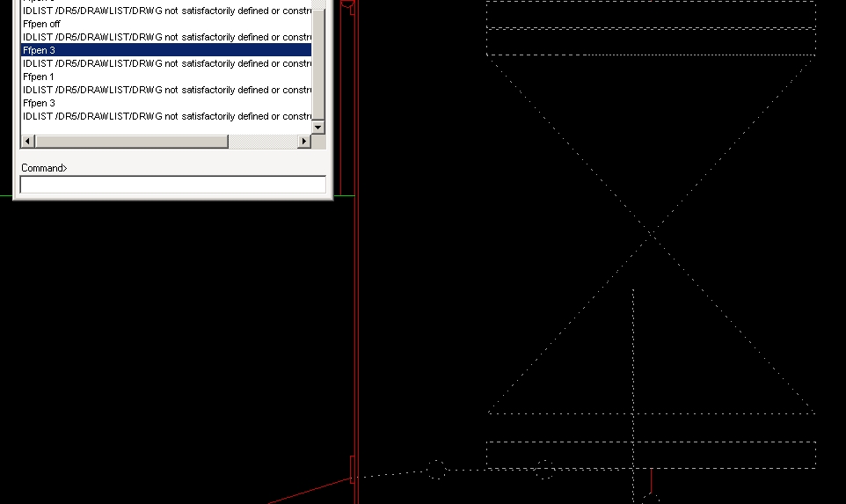Select the highlighted "Ffpen 3" row
This screenshot has height=504, width=846.
tap(166, 50)
